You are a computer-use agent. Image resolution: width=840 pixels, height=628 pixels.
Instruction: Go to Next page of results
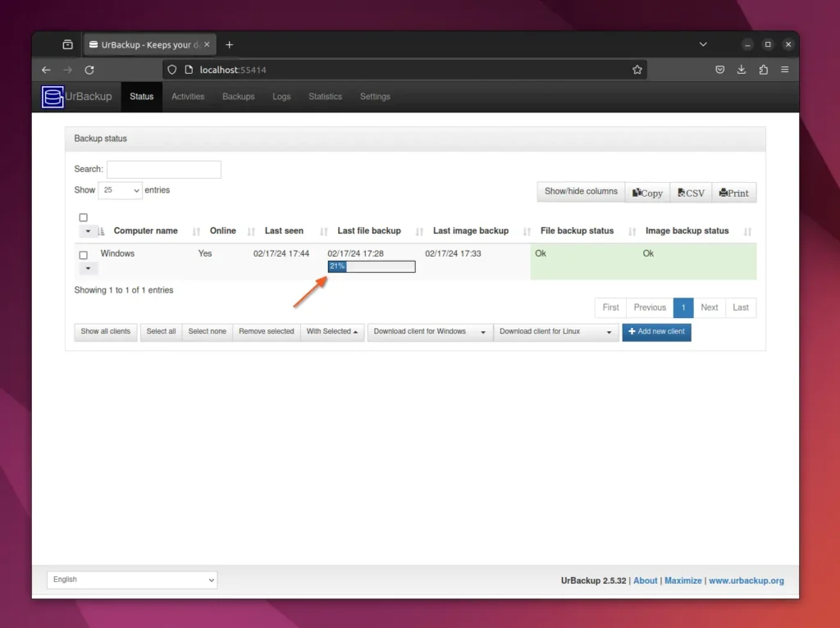tap(710, 307)
